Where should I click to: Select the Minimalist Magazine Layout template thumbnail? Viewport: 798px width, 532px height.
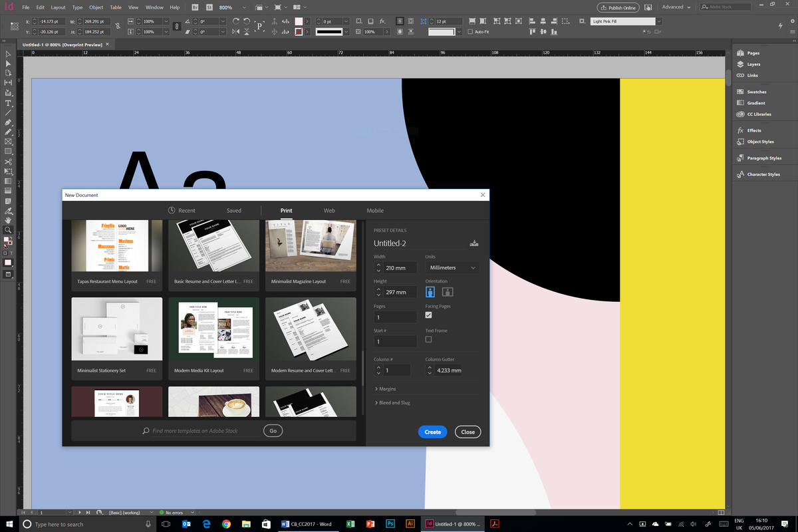311,245
